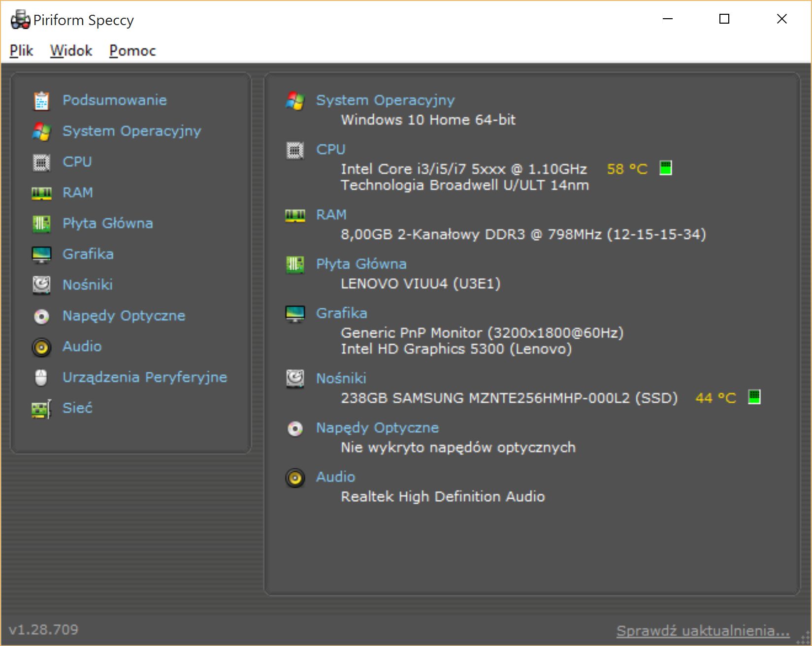Click the Sieć network card icon
The width and height of the screenshot is (812, 646).
(x=41, y=409)
